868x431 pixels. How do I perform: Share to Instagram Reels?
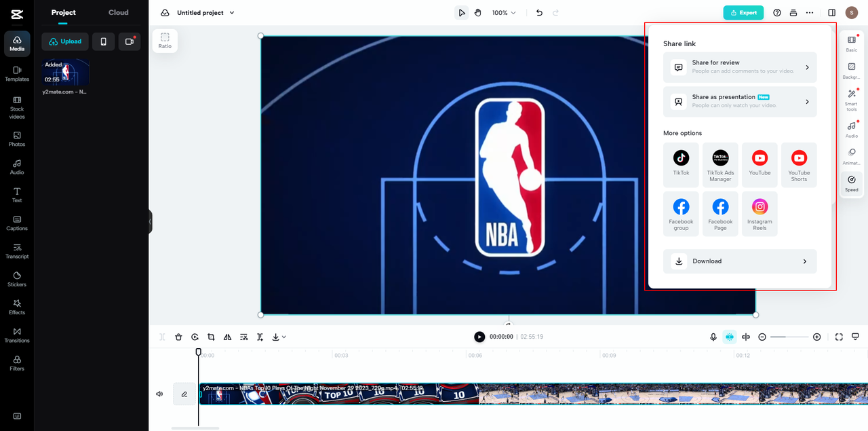point(759,214)
